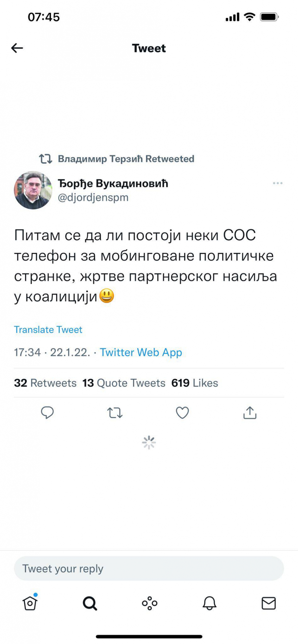Open the @djordjenspm handle
The image size is (298, 644).
93,198
